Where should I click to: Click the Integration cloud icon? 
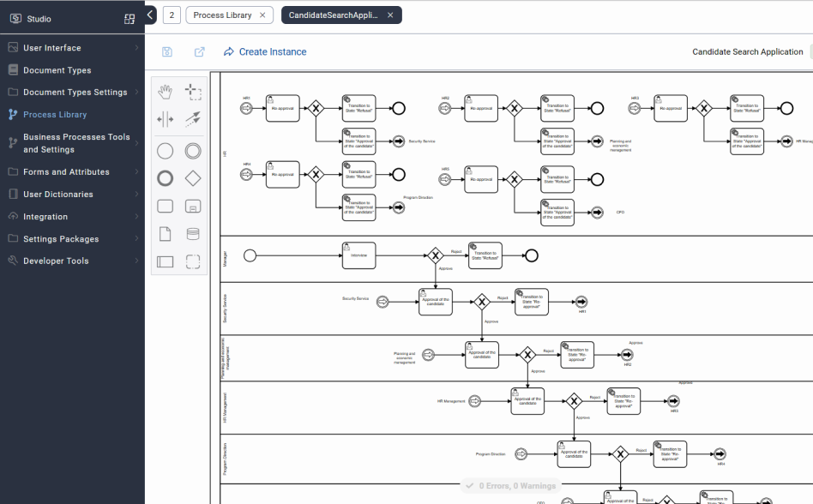(x=14, y=216)
